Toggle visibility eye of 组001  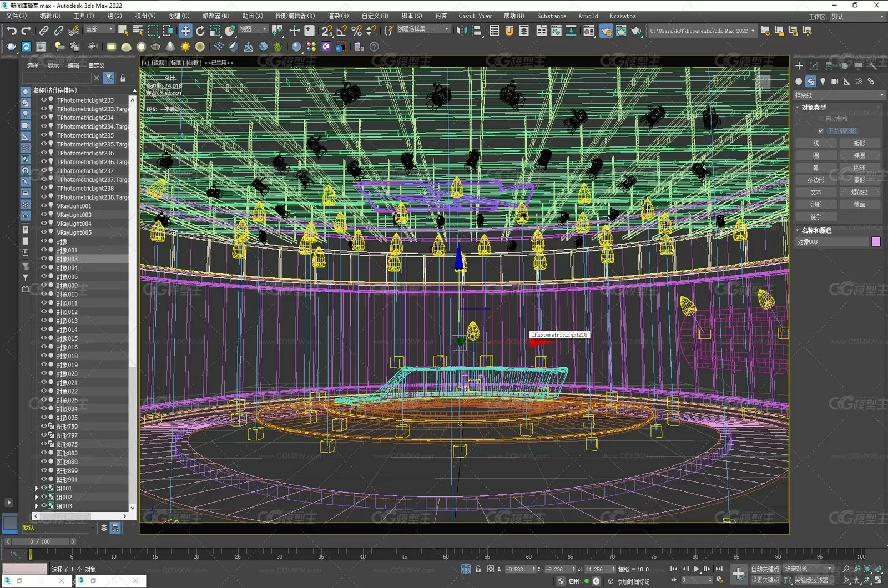pos(43,488)
